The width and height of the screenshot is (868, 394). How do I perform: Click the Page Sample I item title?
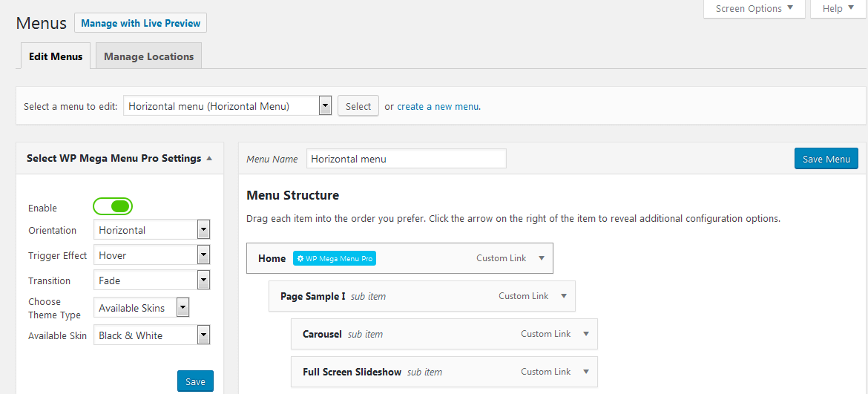pos(313,296)
